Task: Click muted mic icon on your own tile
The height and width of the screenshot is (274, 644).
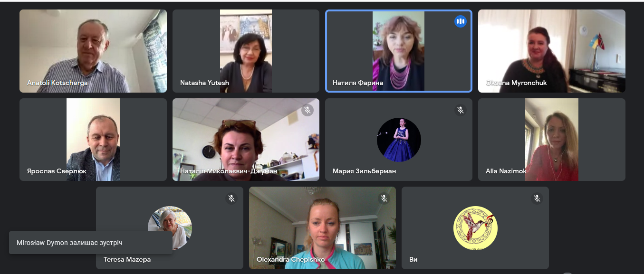Action: click(x=537, y=198)
